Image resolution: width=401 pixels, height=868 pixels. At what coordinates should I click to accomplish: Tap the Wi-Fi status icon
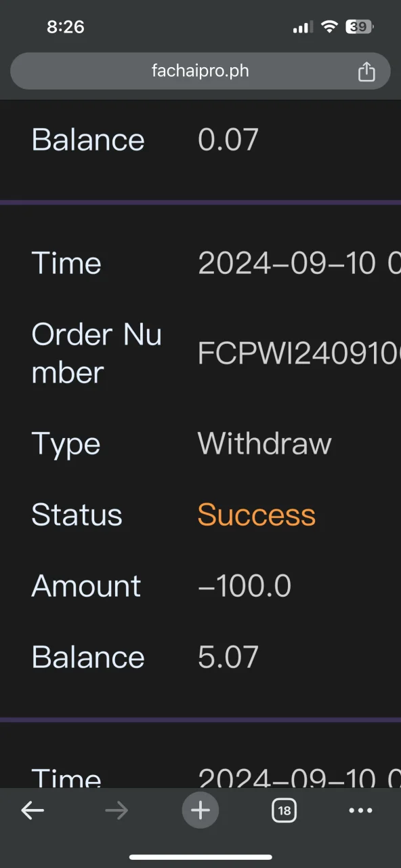click(330, 27)
